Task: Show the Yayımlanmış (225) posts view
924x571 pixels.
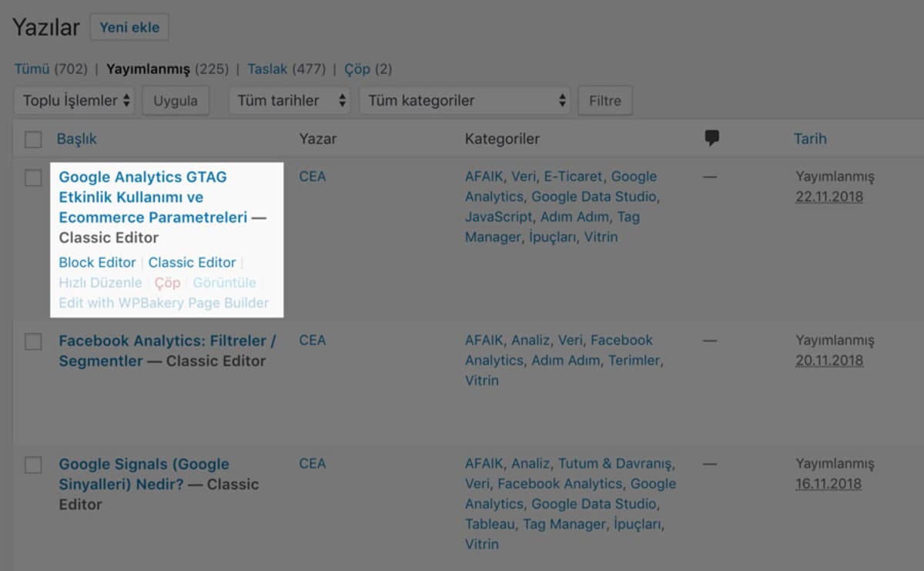Action: 168,69
